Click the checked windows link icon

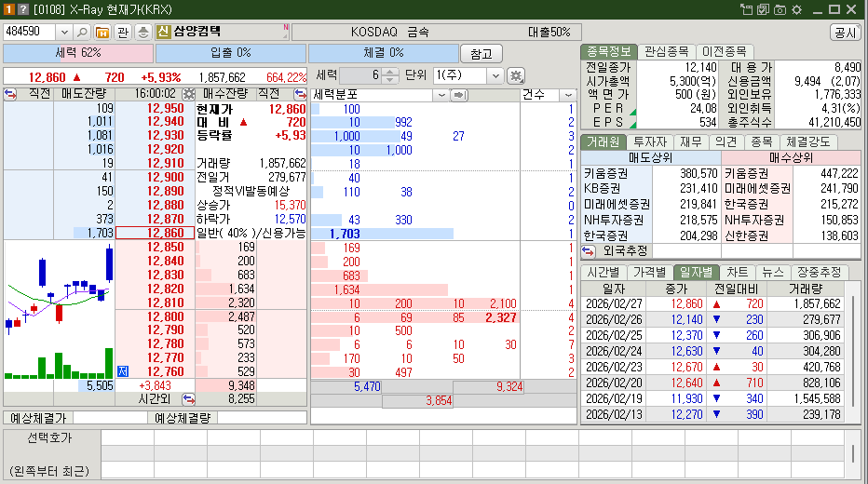click(763, 9)
